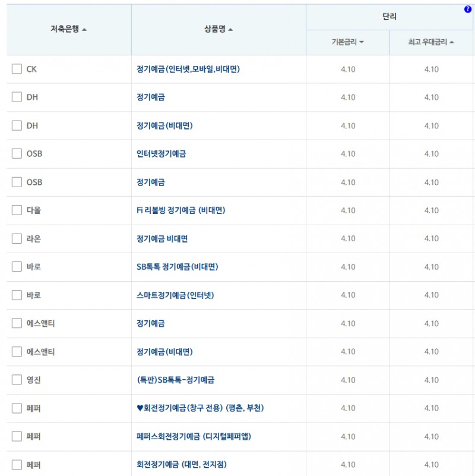The height and width of the screenshot is (476, 475).
Task: Select checkbox for 에스앤티 정기예금(비대면) row
Action: pyautogui.click(x=17, y=352)
